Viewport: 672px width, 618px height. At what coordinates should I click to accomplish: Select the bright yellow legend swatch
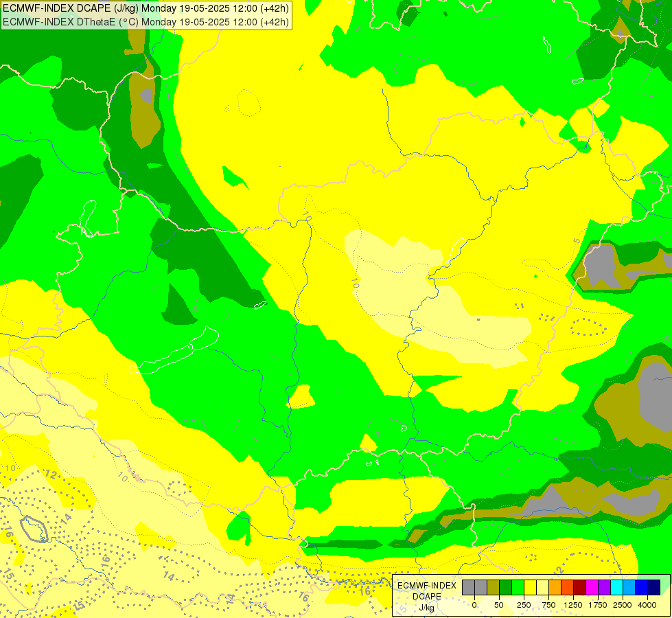530,587
